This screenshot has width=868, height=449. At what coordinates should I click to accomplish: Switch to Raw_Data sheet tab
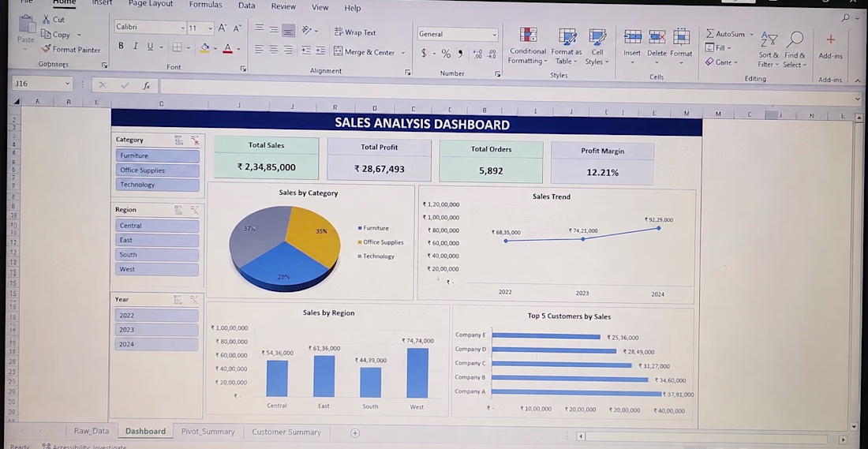(x=92, y=431)
